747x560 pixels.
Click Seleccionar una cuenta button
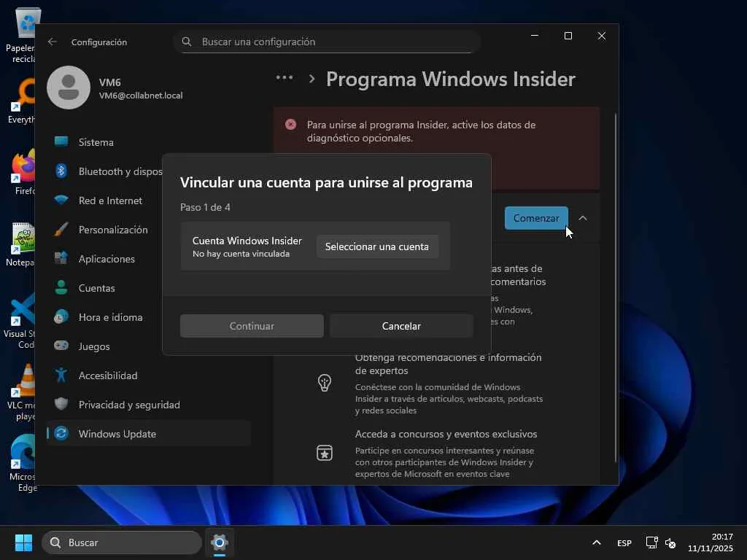(x=377, y=246)
